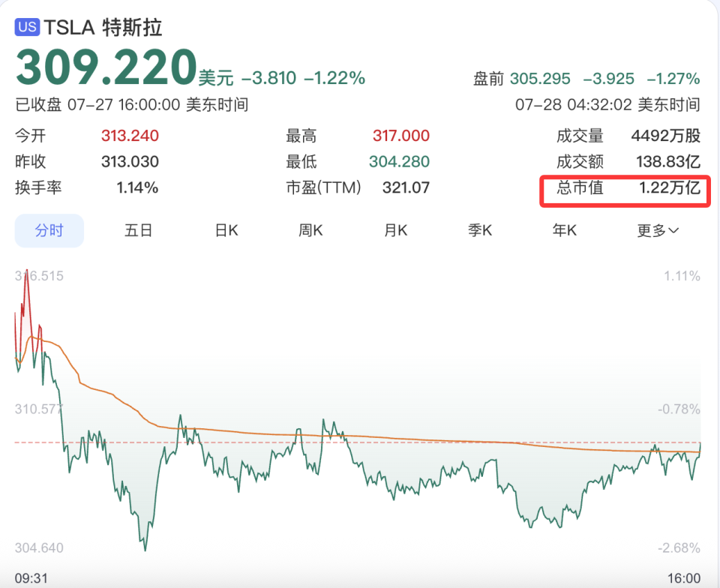Click the 16:00 chart end time
Viewport: 720px width, 588px height.
pyautogui.click(x=684, y=578)
